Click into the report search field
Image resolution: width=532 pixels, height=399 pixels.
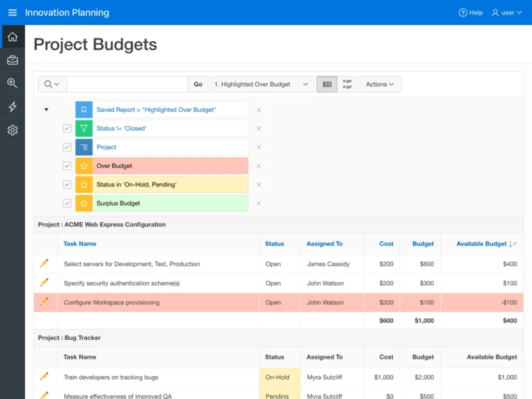(127, 84)
